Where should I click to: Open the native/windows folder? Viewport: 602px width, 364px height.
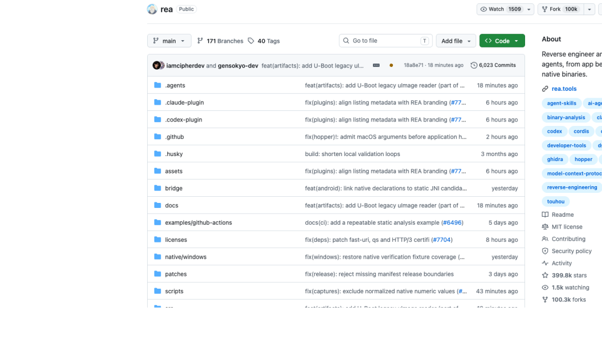coord(186,257)
